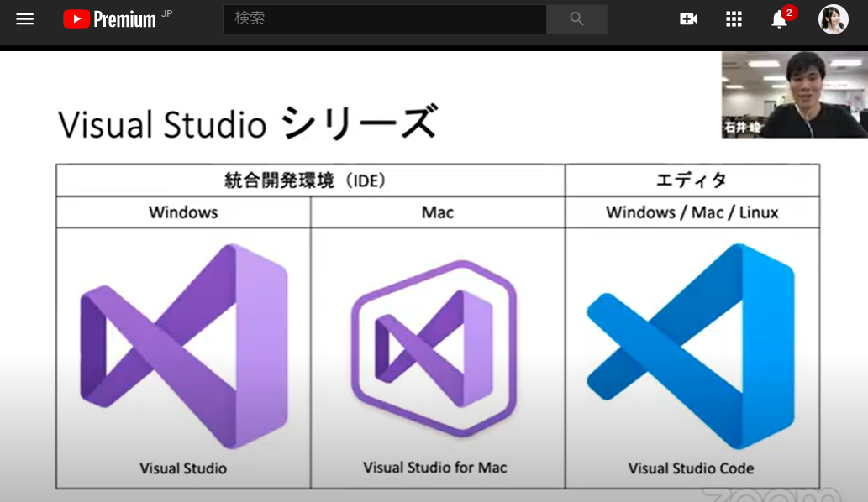Open the YouTube apps grid icon
The width and height of the screenshot is (868, 502).
(x=734, y=19)
